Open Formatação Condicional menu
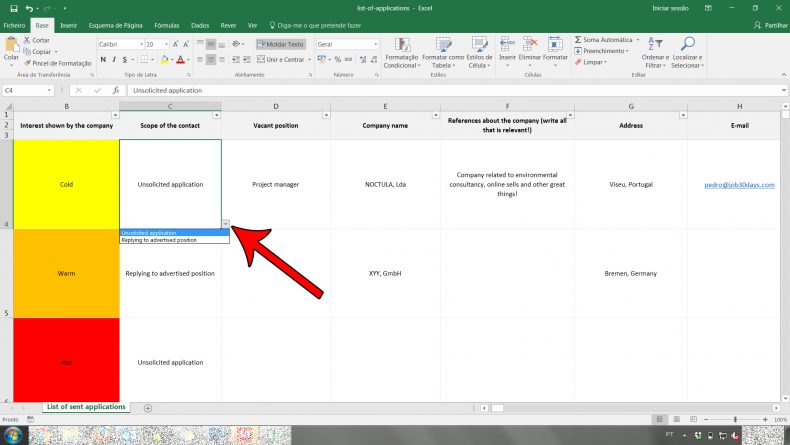The width and height of the screenshot is (790, 445). click(x=401, y=53)
